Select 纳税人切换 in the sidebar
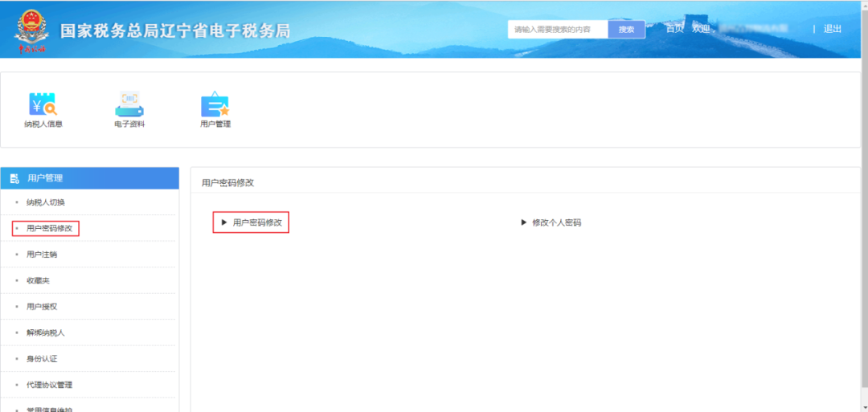The image size is (868, 412). pos(45,202)
